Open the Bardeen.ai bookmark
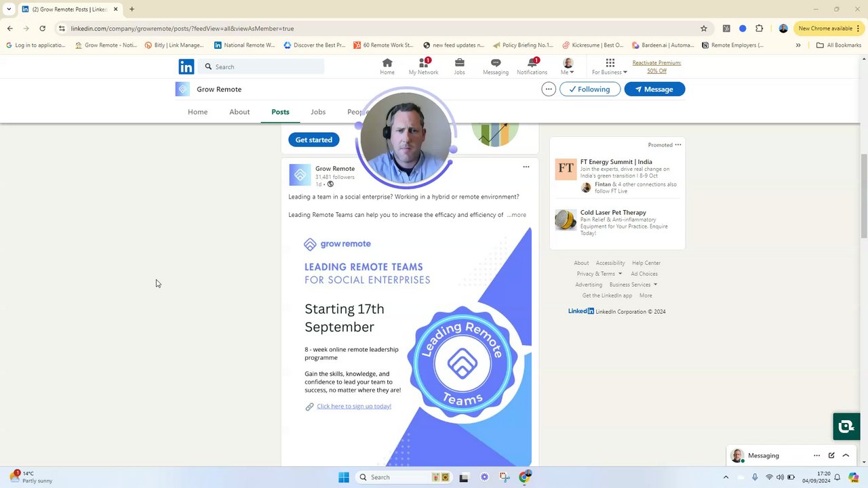 (663, 45)
